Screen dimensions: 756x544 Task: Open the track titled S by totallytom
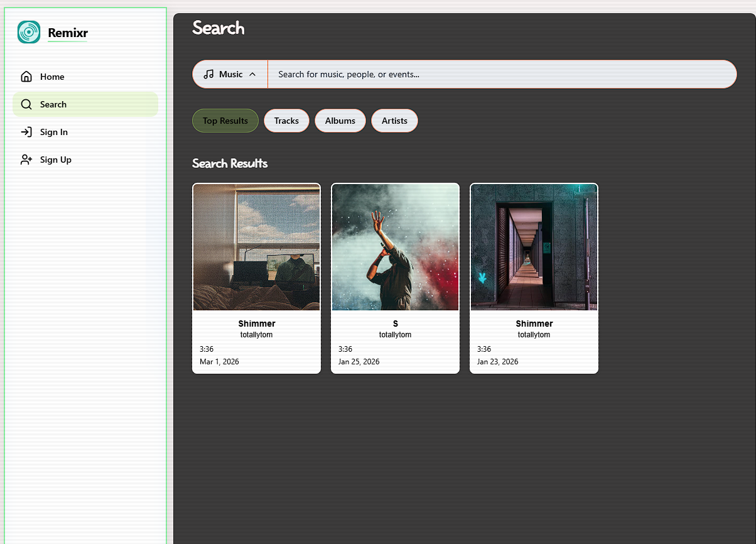[x=395, y=278]
